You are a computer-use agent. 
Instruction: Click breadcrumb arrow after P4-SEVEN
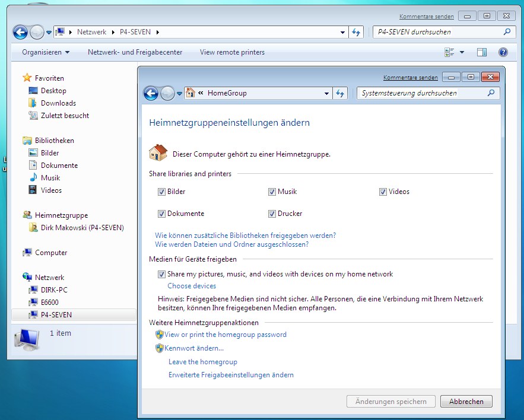click(x=157, y=32)
